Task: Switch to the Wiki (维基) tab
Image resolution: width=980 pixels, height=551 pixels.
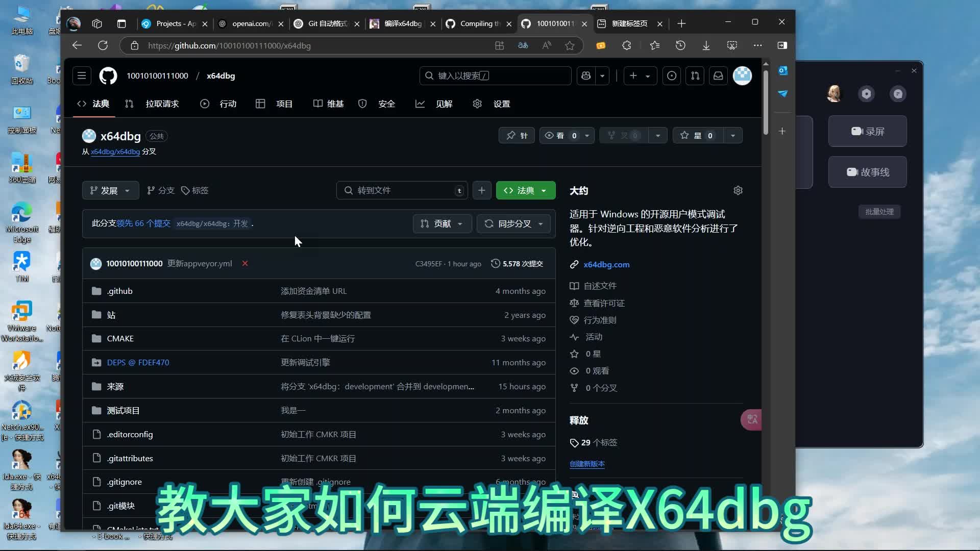Action: (x=328, y=104)
